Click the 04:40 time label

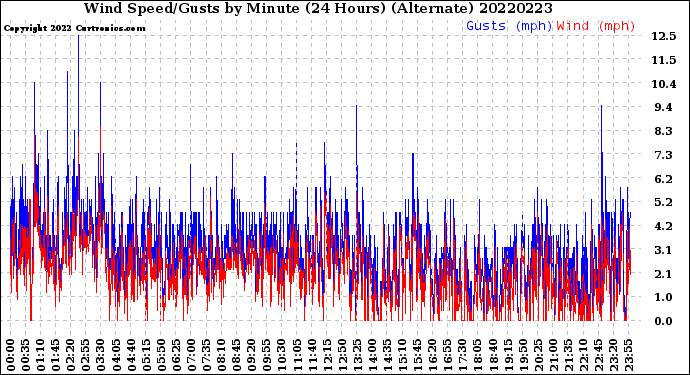tap(131, 355)
